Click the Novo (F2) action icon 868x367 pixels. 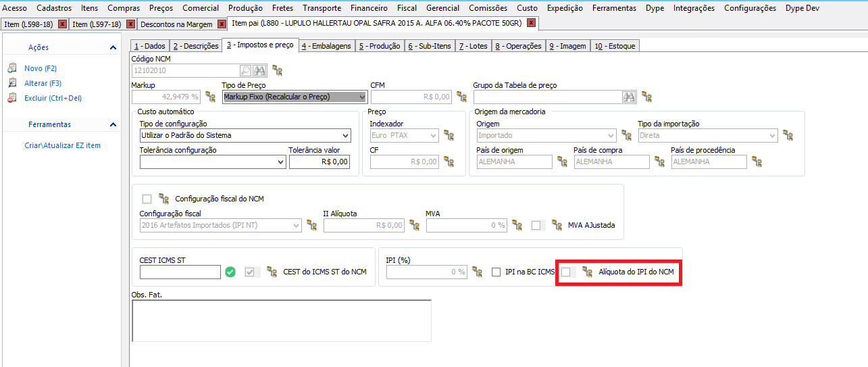tap(11, 68)
